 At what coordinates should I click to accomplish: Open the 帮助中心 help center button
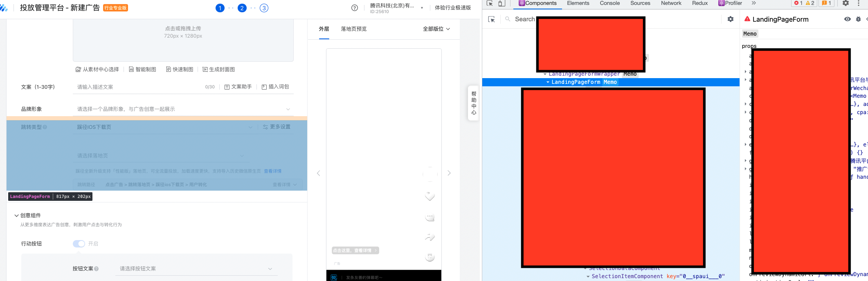[474, 103]
